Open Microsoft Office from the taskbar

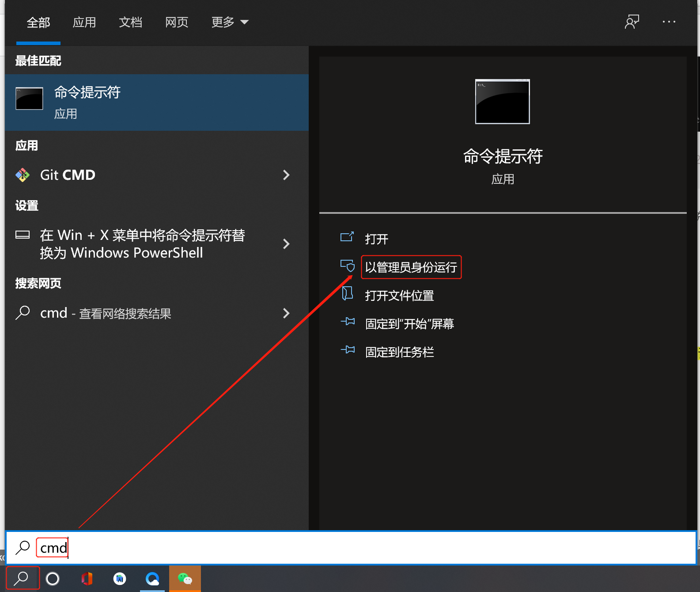(x=87, y=578)
